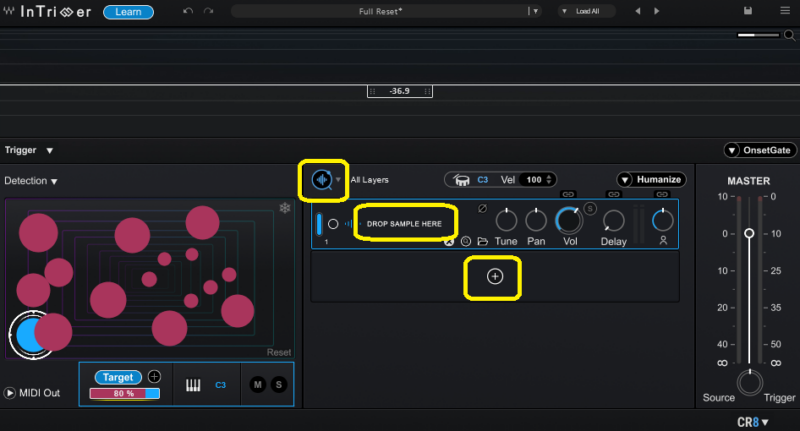Click the snowflake freeze icon in detection panel
Viewport: 800px width, 431px height.
(x=284, y=208)
